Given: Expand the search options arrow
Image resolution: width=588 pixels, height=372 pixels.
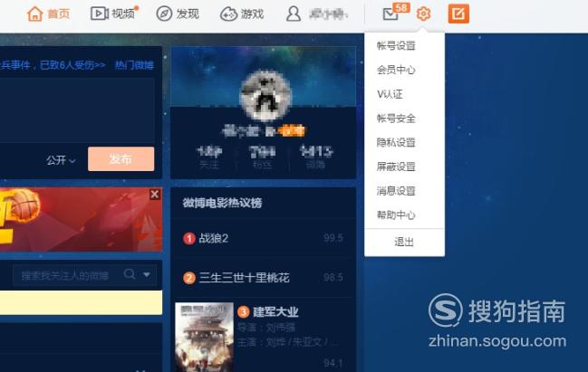Looking at the screenshot, I should point(147,274).
